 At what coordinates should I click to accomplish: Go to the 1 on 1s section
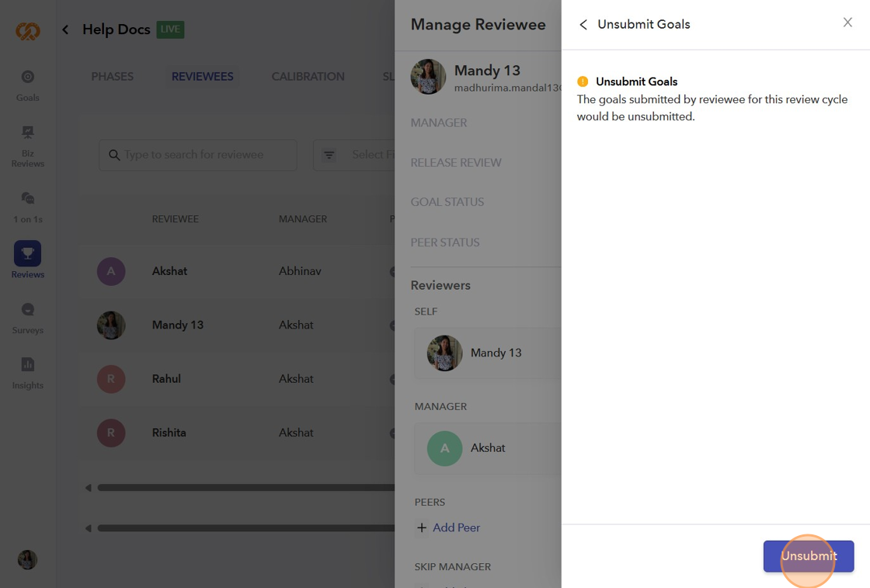27,207
